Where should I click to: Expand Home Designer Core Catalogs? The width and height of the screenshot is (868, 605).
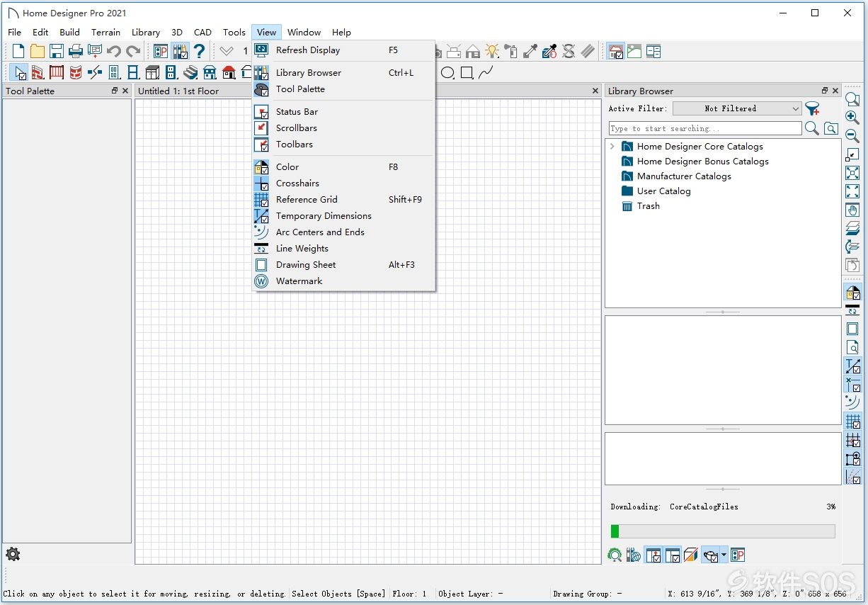tap(612, 147)
